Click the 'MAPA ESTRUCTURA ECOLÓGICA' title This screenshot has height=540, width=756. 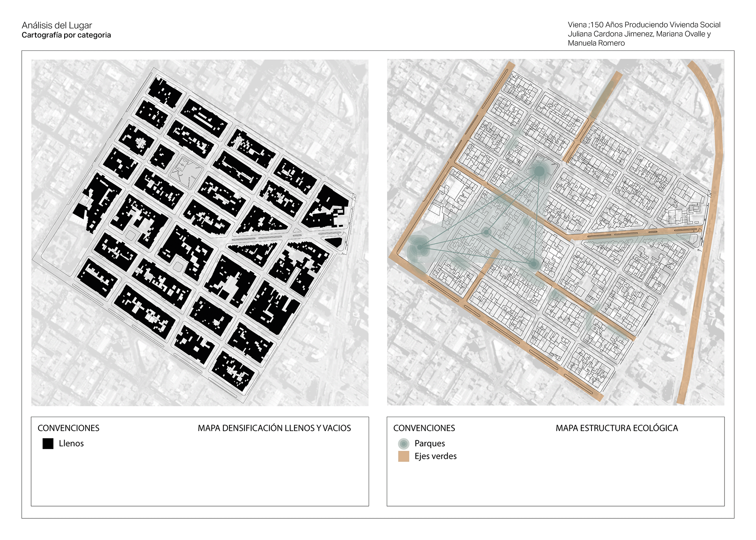click(617, 428)
